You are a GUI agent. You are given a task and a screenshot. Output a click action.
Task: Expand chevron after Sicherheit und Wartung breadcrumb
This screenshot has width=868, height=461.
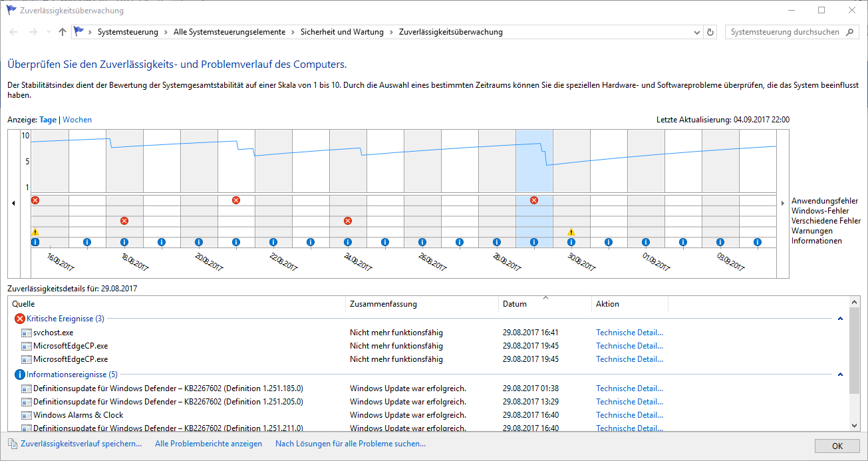pos(391,32)
